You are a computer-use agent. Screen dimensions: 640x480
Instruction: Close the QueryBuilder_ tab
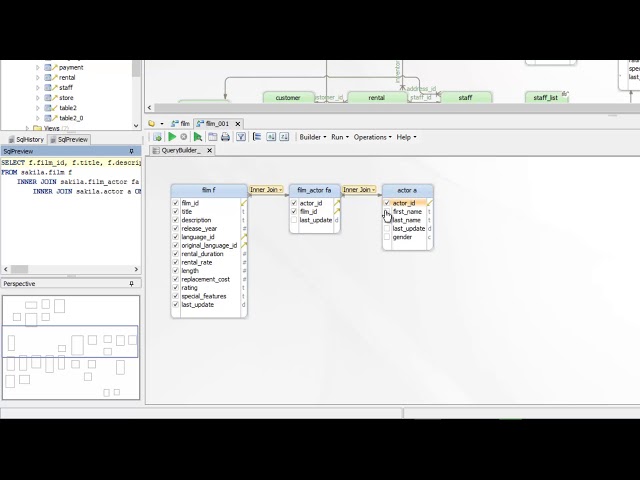point(209,151)
